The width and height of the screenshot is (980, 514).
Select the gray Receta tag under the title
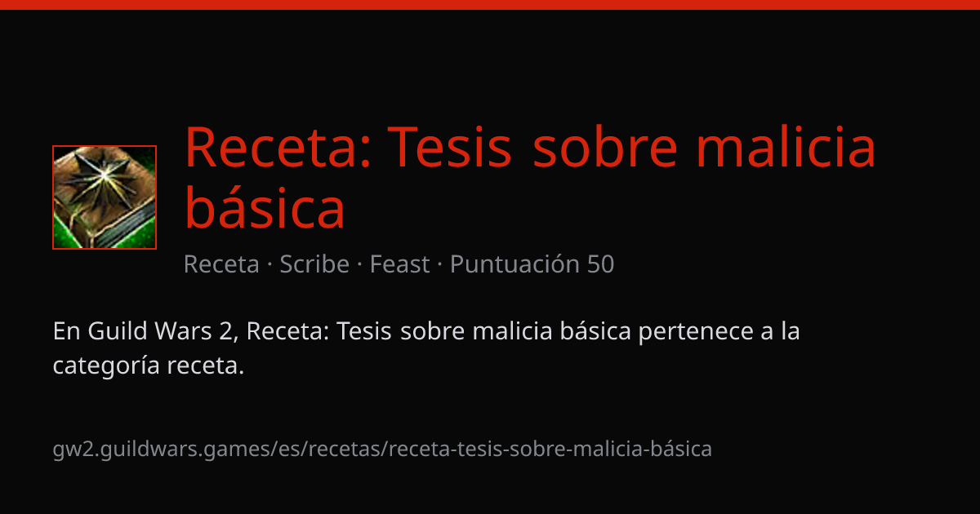[x=221, y=264]
